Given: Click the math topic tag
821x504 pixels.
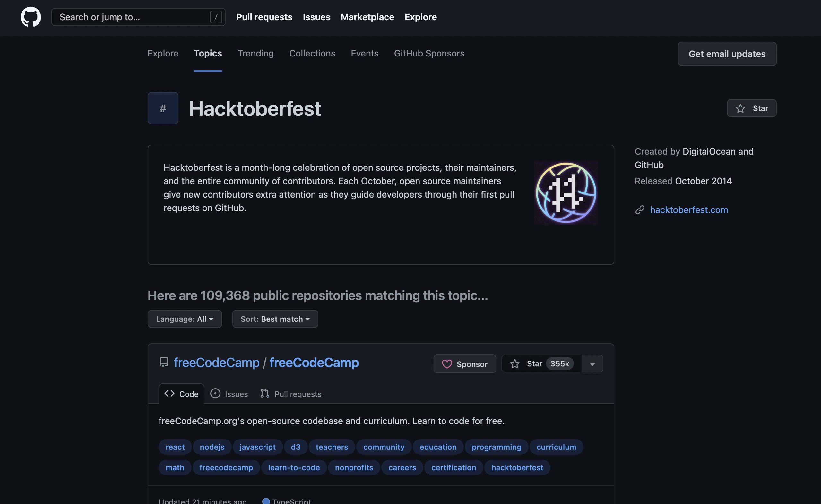Looking at the screenshot, I should (175, 468).
